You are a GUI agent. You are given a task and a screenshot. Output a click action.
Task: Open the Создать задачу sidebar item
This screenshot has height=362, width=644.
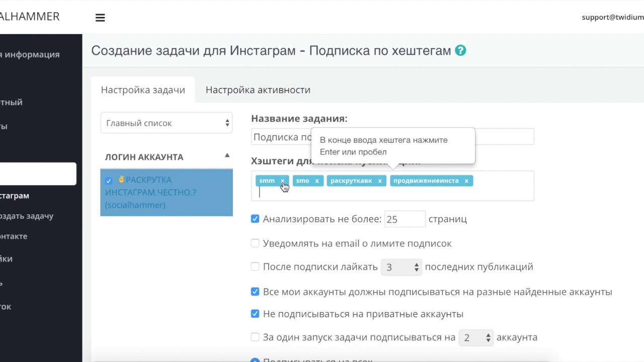click(x=27, y=216)
